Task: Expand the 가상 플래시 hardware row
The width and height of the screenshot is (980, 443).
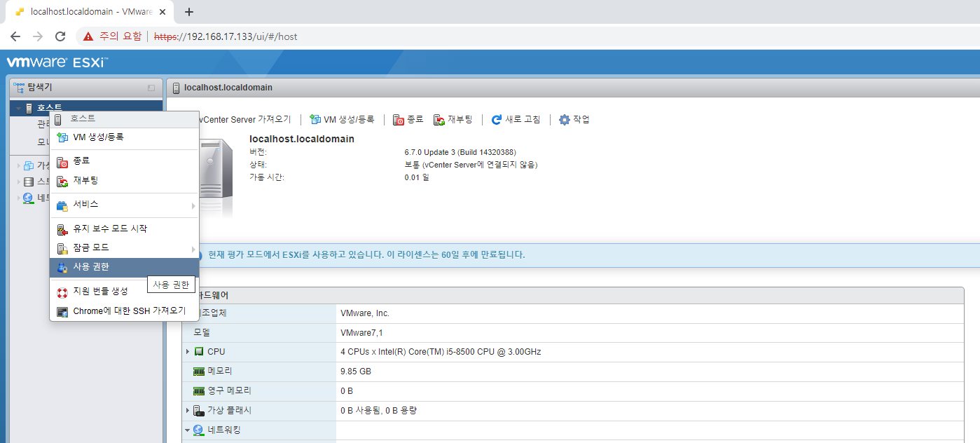Action: coord(188,411)
